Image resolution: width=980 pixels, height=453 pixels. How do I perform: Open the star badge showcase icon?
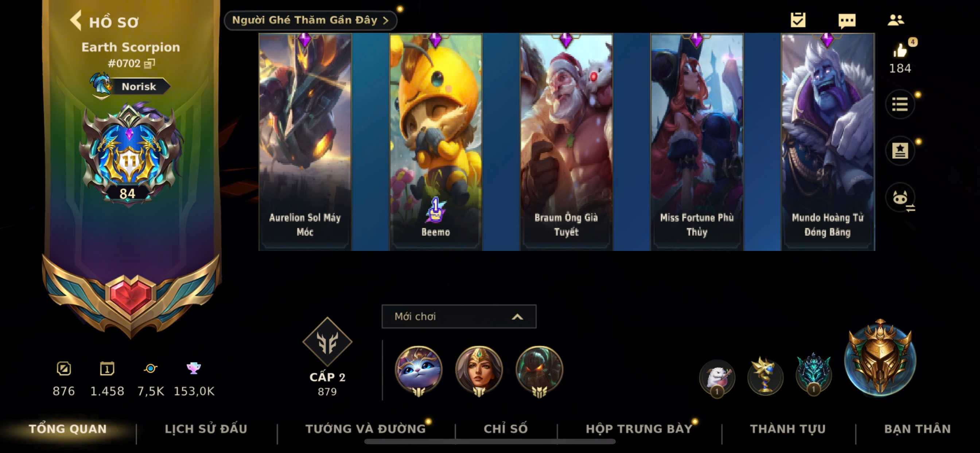coord(900,151)
